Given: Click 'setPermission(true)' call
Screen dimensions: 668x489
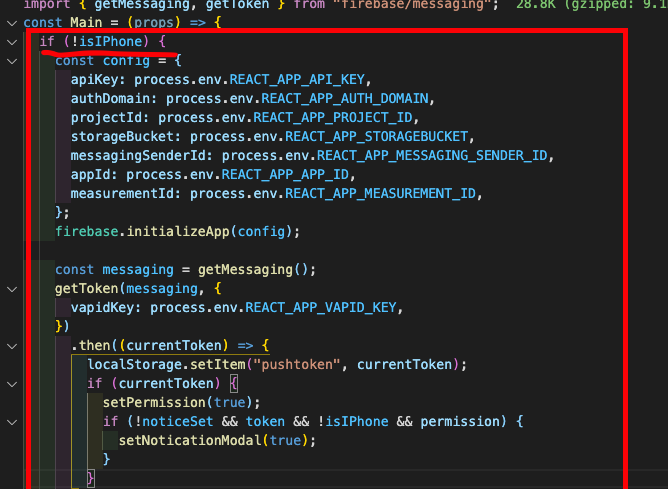Looking at the screenshot, I should click(178, 403).
